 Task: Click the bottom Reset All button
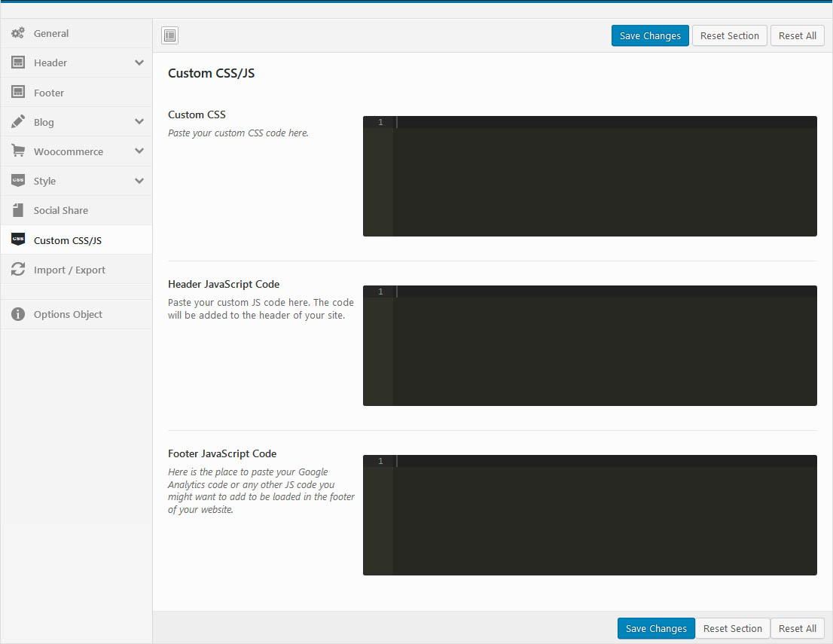[x=797, y=629]
